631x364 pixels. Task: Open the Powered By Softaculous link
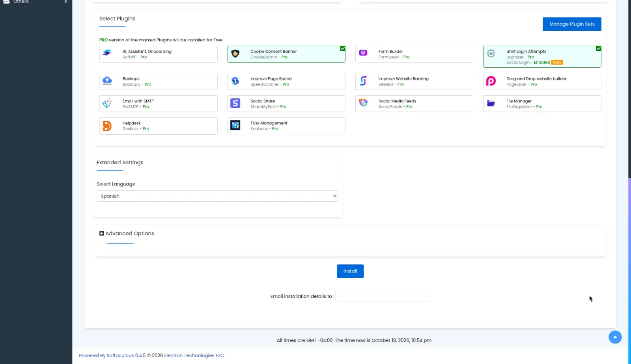point(112,355)
